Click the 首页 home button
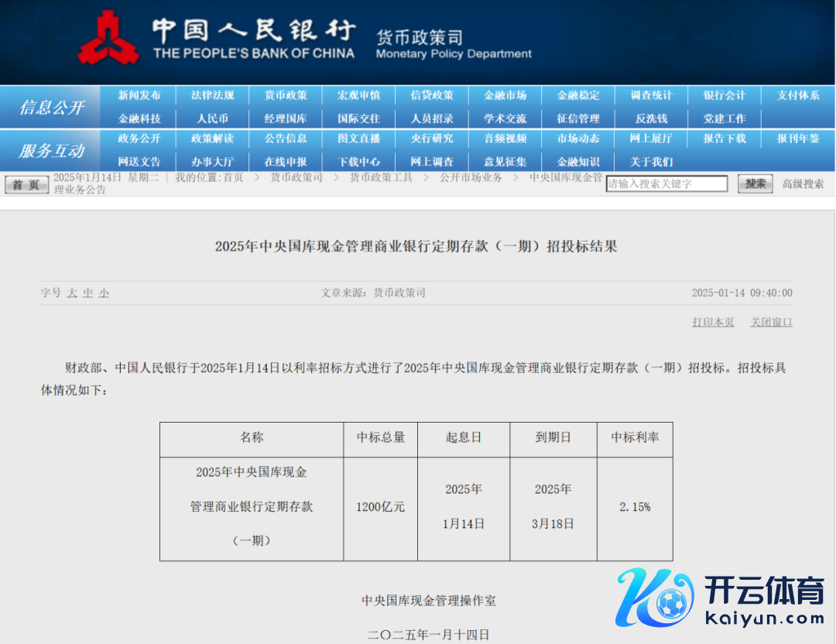836x644 pixels. [x=26, y=184]
